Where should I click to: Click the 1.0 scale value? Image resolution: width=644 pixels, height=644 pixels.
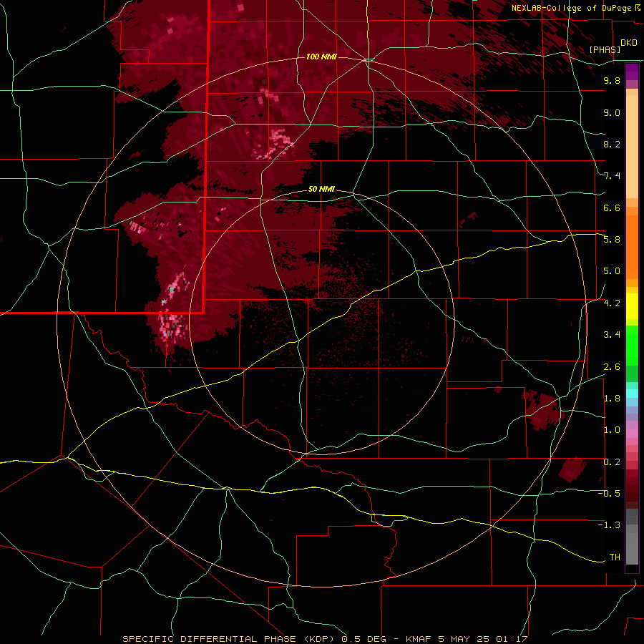click(x=612, y=431)
